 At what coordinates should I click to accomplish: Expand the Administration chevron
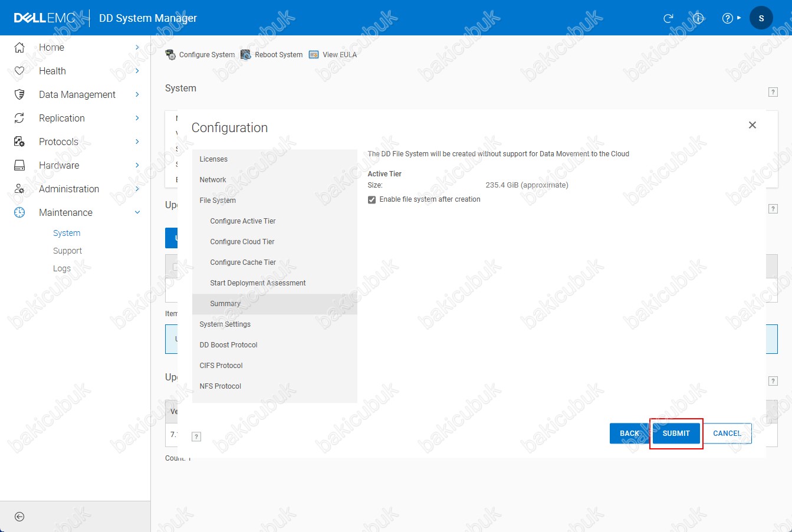[x=137, y=189]
